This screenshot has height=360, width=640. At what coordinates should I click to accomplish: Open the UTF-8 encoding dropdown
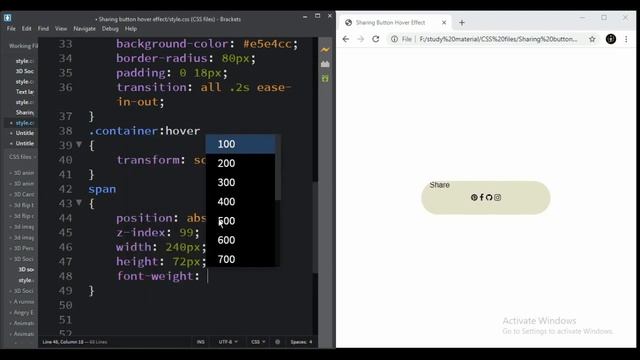pos(228,342)
